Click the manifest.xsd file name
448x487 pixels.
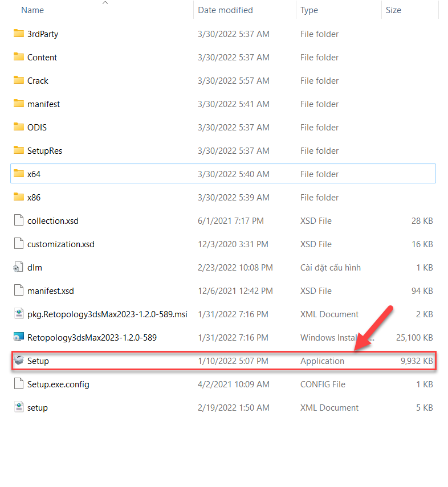(50, 290)
